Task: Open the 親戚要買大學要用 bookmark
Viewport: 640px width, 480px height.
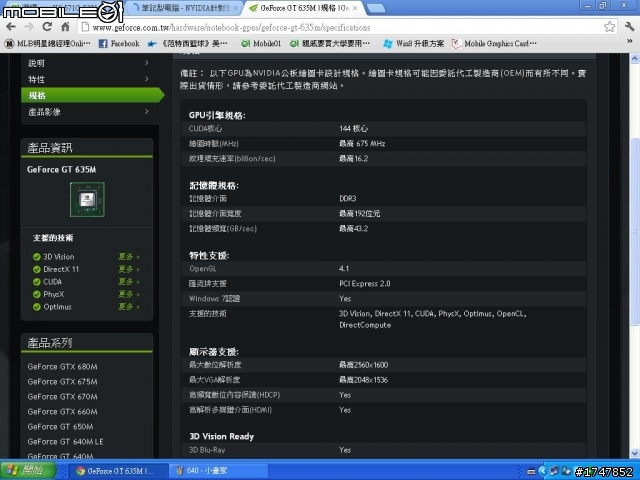Action: coord(330,43)
